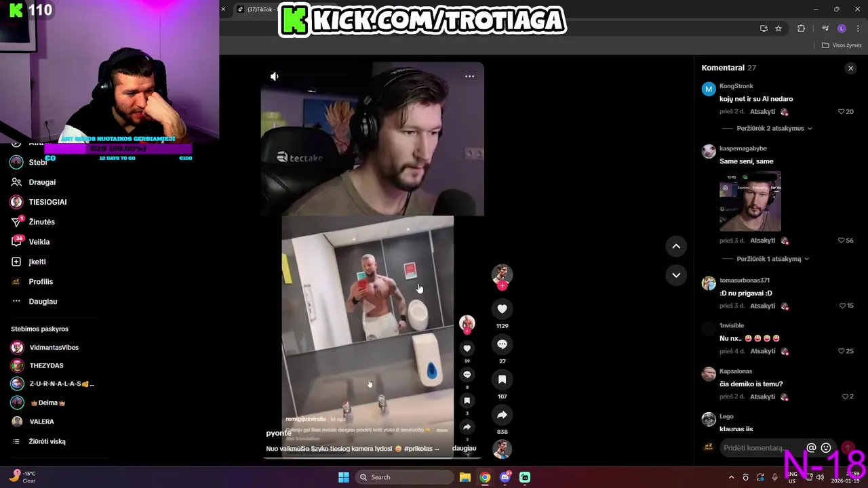Expand video caption with 'daugiau'
Image resolution: width=868 pixels, height=488 pixels.
click(x=464, y=449)
